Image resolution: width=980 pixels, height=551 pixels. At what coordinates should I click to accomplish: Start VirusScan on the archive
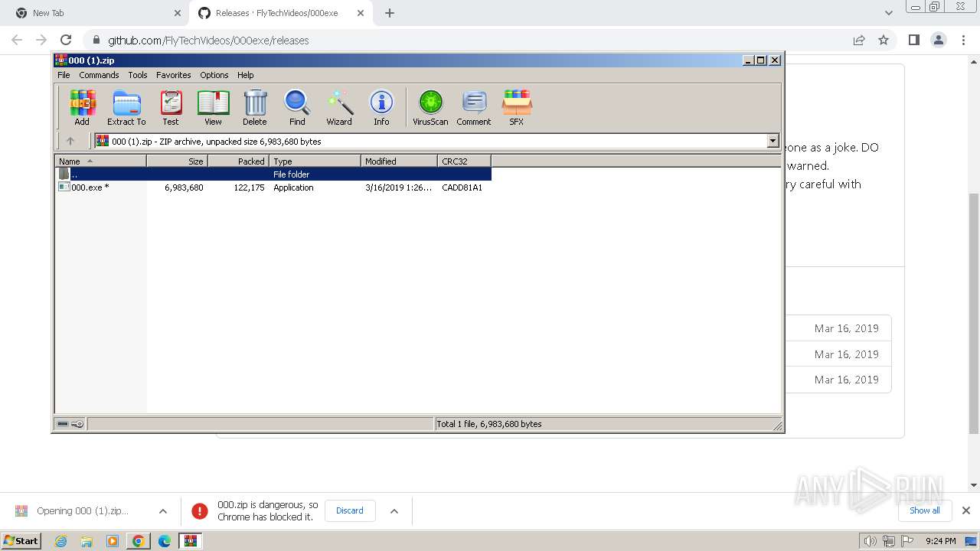tap(430, 107)
